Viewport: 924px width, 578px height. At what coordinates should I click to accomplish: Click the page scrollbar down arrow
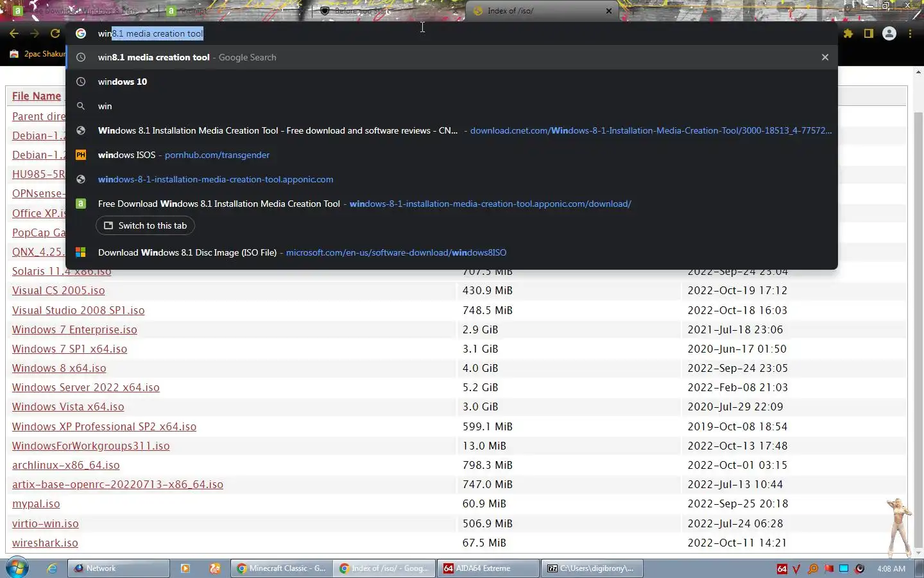point(918,552)
